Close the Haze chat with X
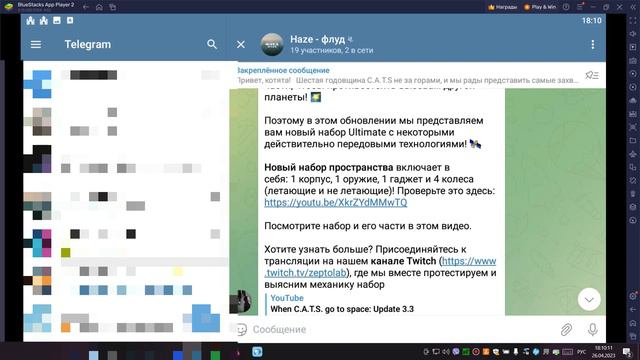 tap(241, 44)
